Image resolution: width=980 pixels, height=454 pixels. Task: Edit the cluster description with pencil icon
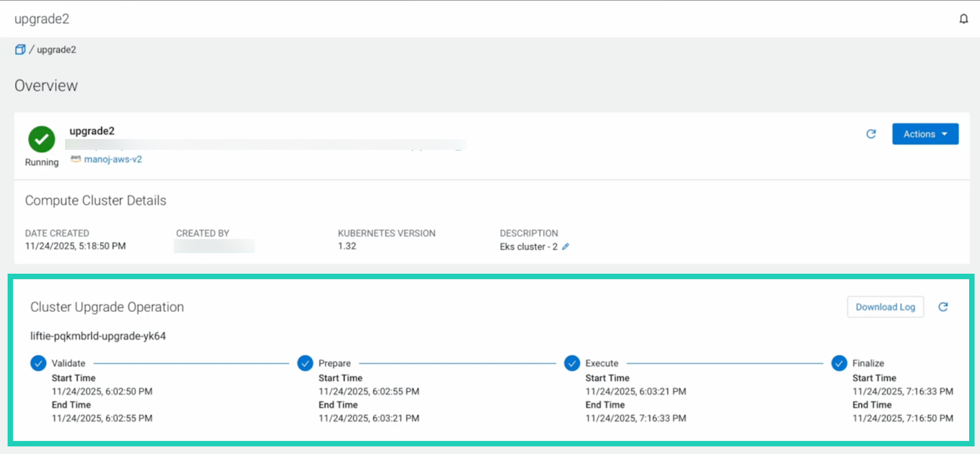coord(565,247)
